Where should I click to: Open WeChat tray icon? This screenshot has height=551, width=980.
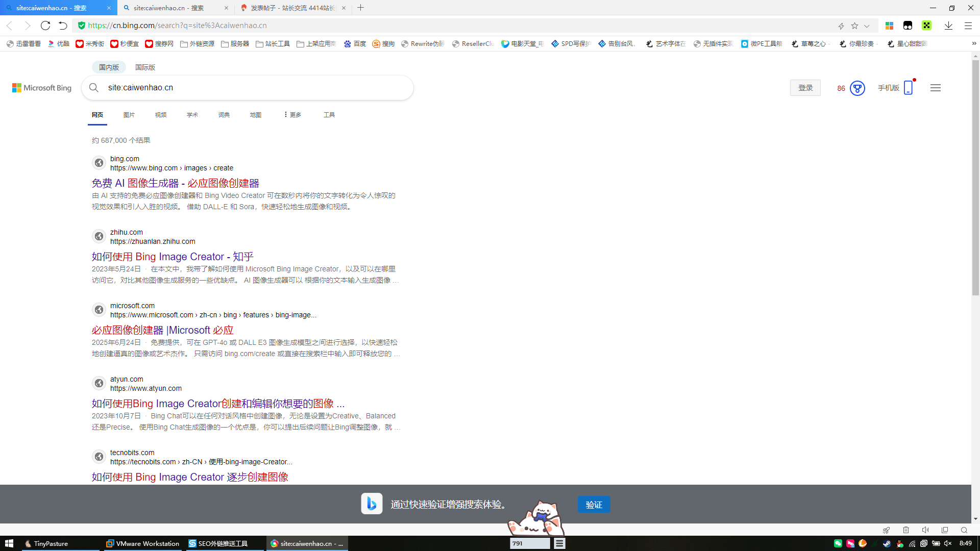click(x=838, y=543)
